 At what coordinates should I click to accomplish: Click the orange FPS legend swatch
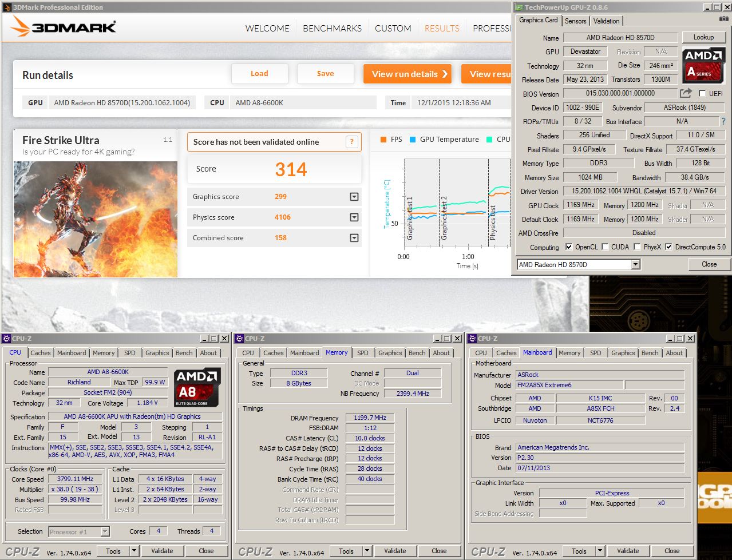point(383,140)
